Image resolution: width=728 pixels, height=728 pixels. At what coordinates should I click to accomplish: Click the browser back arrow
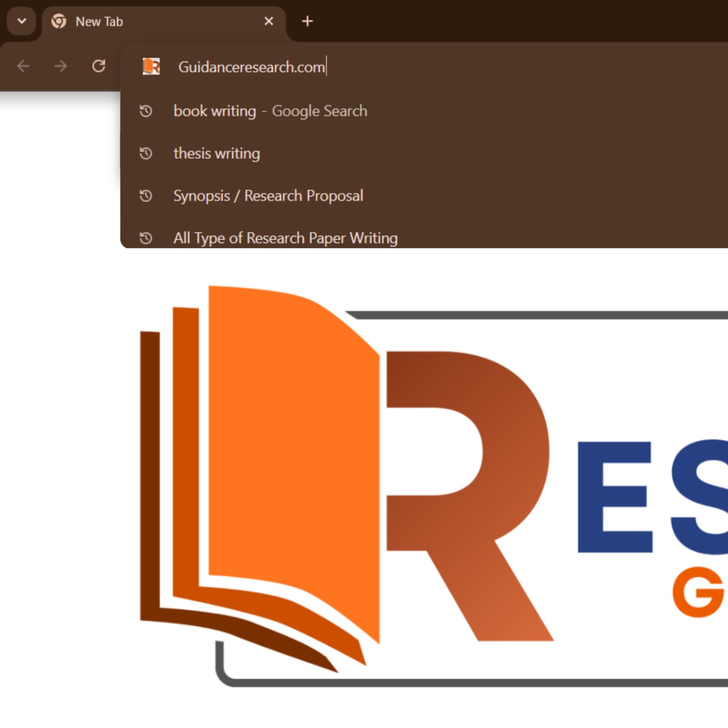(23, 66)
